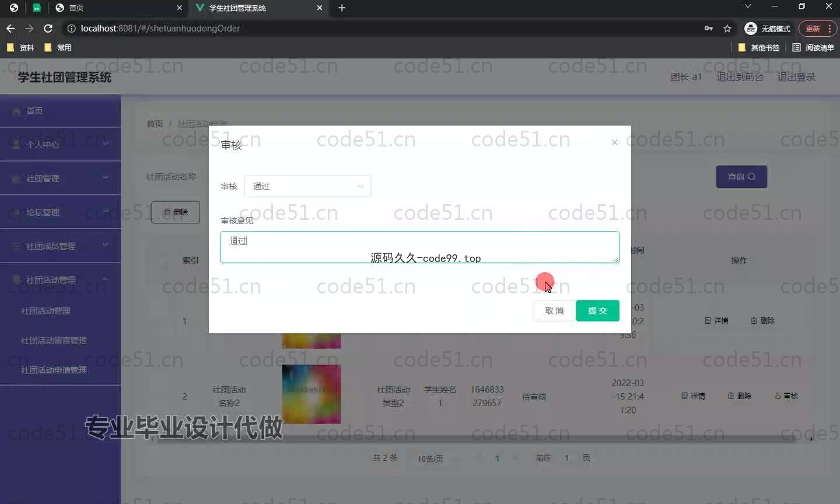Click the 团长 a1 user label

(685, 77)
